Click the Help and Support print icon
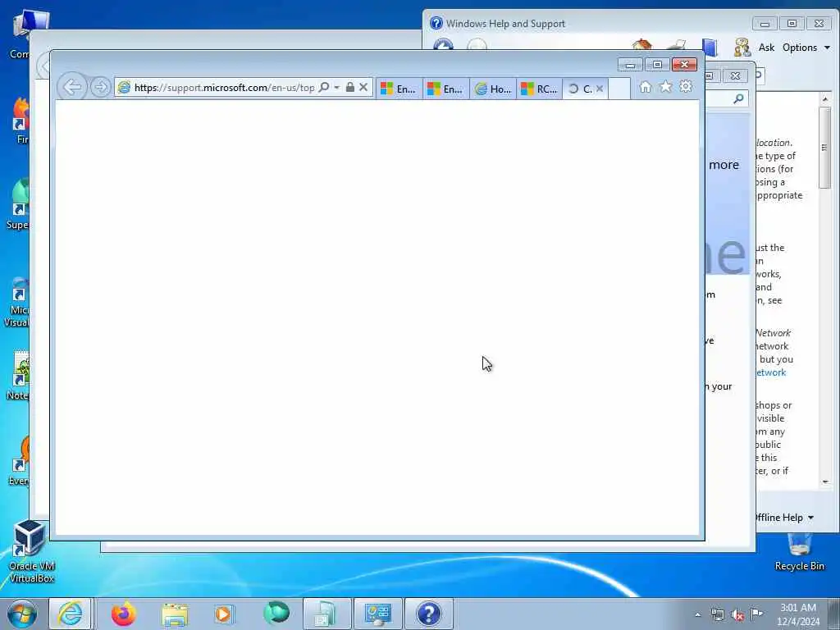This screenshot has height=630, width=840. coord(676,46)
